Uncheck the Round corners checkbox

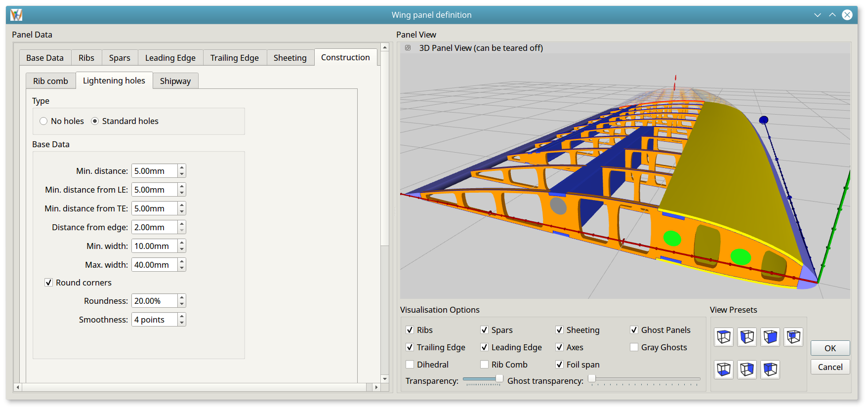[x=49, y=283]
